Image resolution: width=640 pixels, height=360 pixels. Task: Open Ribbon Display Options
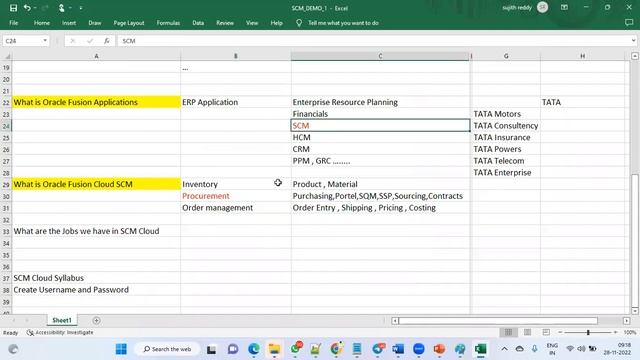pyautogui.click(x=564, y=7)
